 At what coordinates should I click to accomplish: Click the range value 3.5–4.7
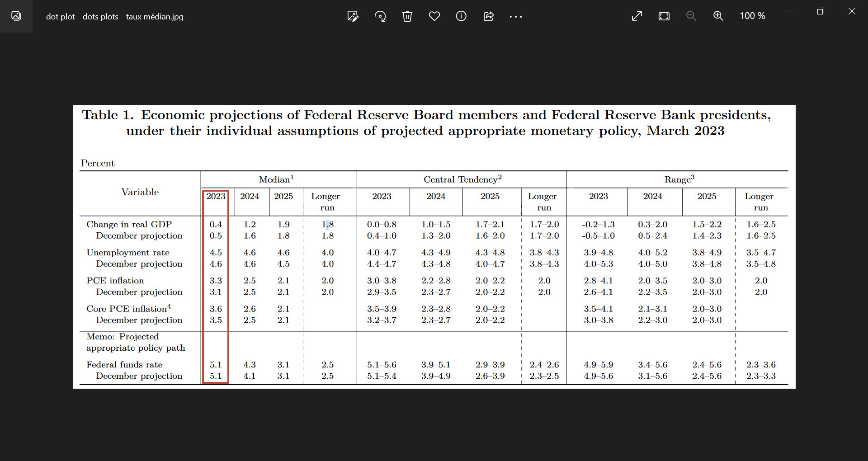pos(761,253)
